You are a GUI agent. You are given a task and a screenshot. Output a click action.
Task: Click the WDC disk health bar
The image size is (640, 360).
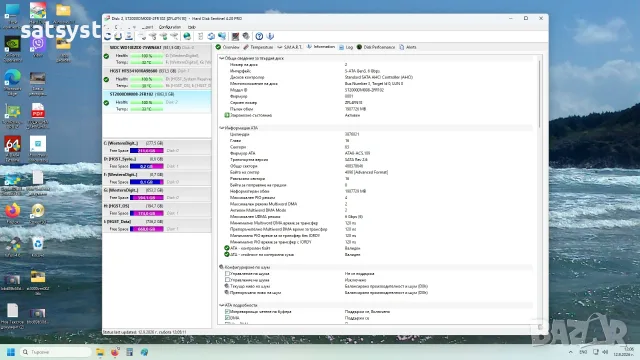click(147, 56)
